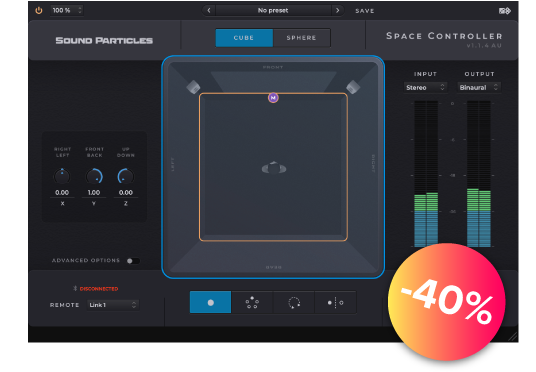This screenshot has height=372, width=536.
Task: Select the single point source mode icon
Action: click(211, 302)
